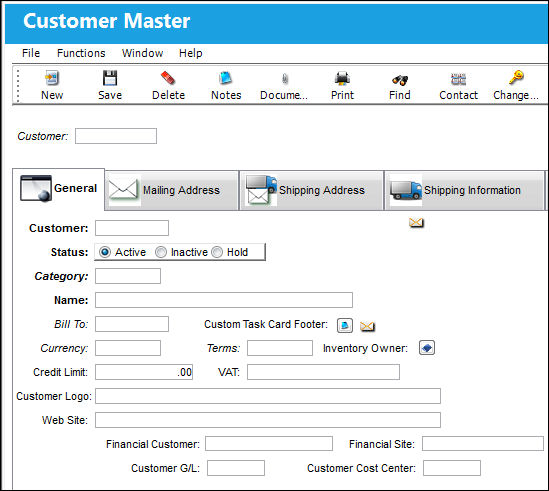Click envelope icon beside Custom Task Card Footer
This screenshot has width=549, height=491.
367,326
